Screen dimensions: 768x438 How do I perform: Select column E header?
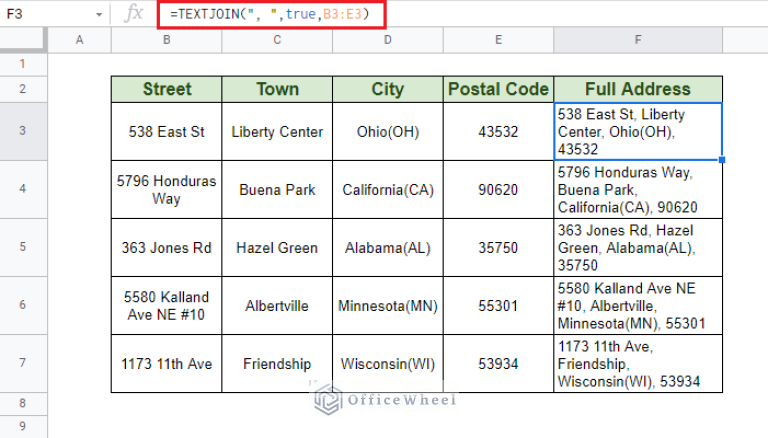click(498, 40)
